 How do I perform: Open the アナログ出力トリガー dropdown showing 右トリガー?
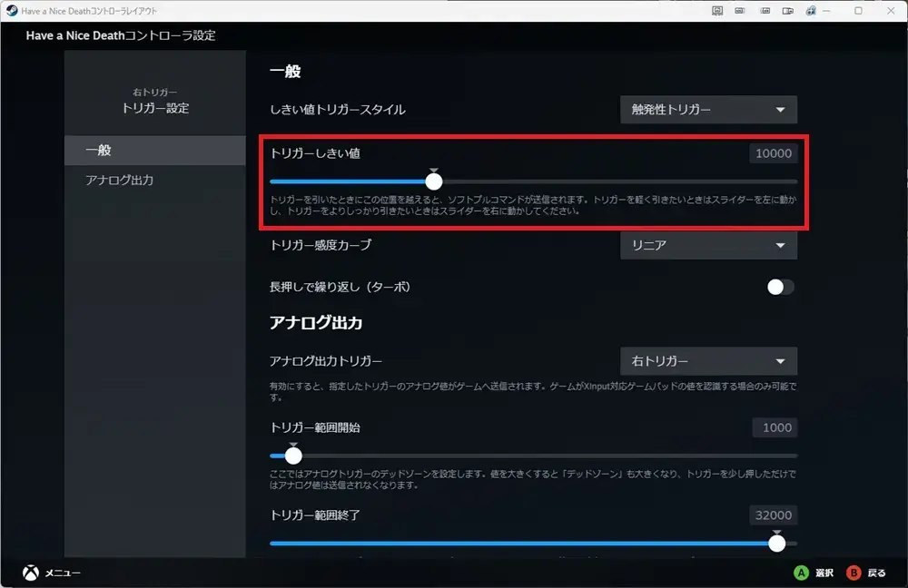(x=708, y=361)
